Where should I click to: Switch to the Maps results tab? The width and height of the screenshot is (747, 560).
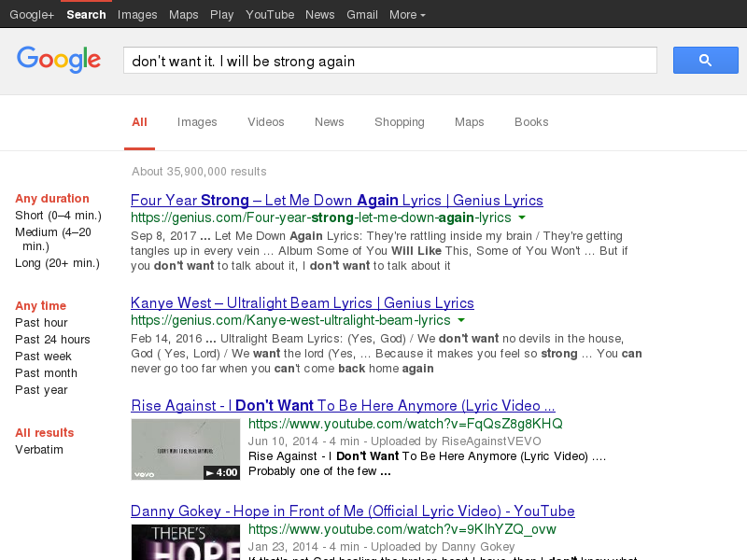point(470,122)
